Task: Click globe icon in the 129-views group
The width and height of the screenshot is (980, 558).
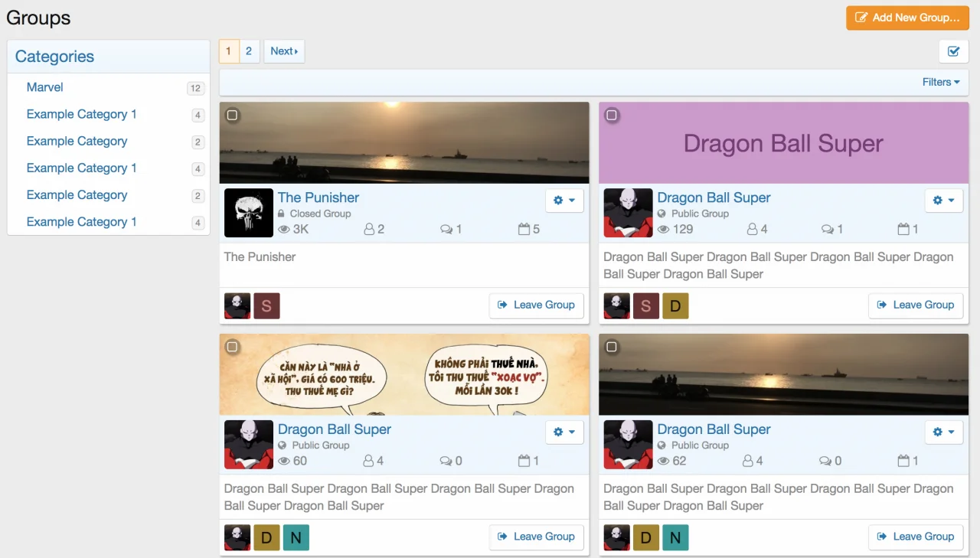Action: 662,214
